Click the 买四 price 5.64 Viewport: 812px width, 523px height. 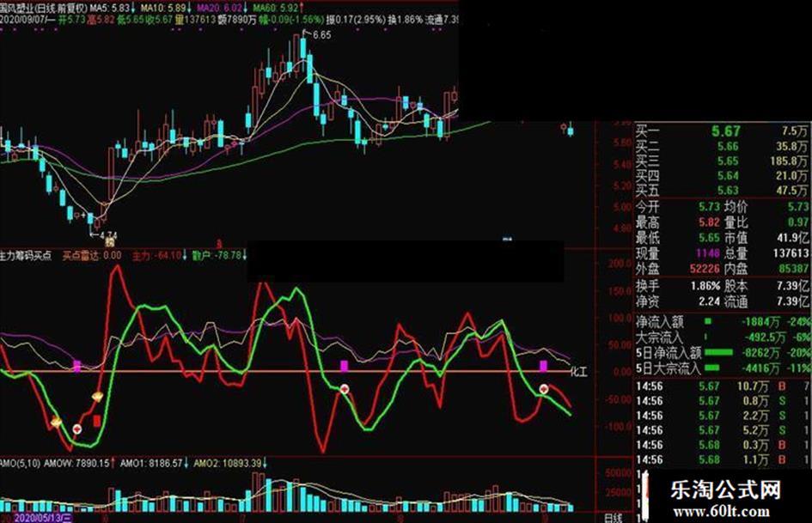tap(728, 175)
